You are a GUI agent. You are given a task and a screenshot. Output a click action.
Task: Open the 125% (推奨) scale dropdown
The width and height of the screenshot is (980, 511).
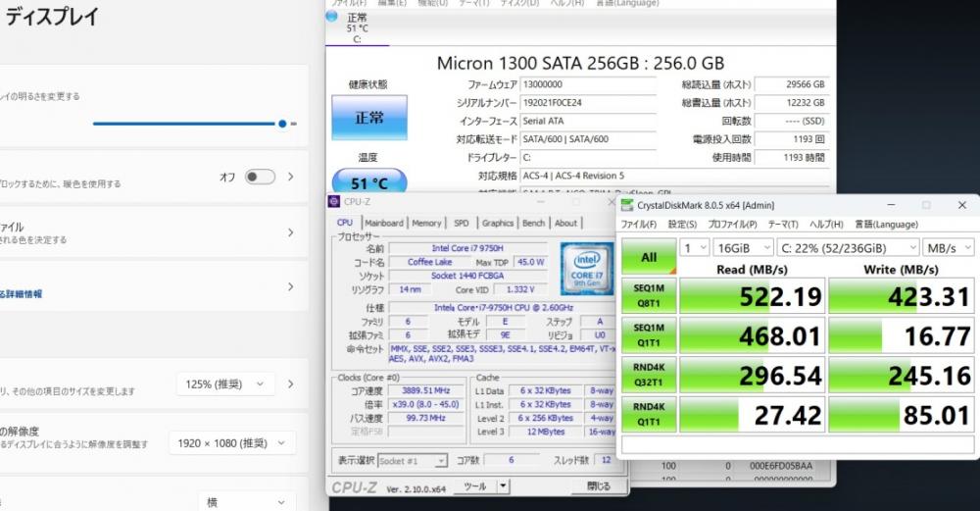225,384
